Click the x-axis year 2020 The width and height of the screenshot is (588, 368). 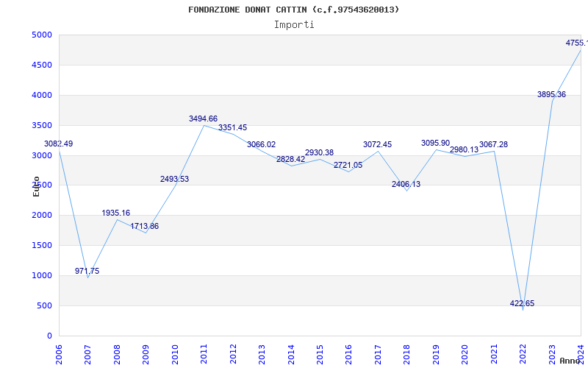click(465, 355)
